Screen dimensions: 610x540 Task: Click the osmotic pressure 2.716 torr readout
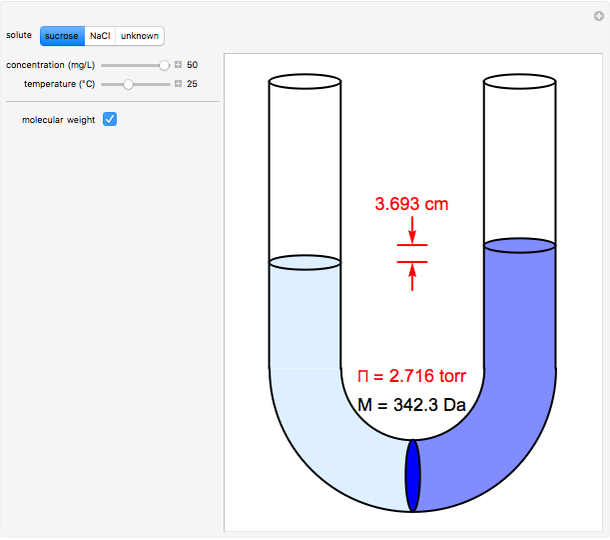(412, 376)
